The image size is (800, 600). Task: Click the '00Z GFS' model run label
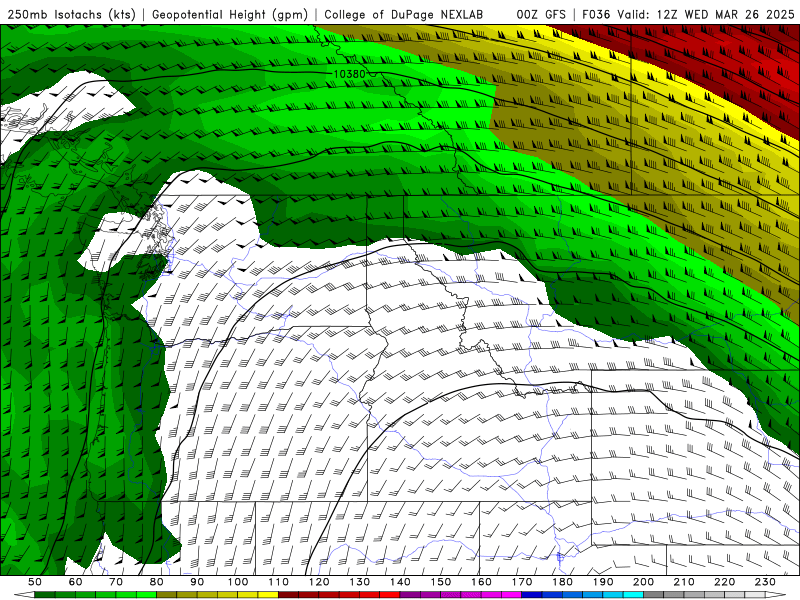click(x=541, y=15)
